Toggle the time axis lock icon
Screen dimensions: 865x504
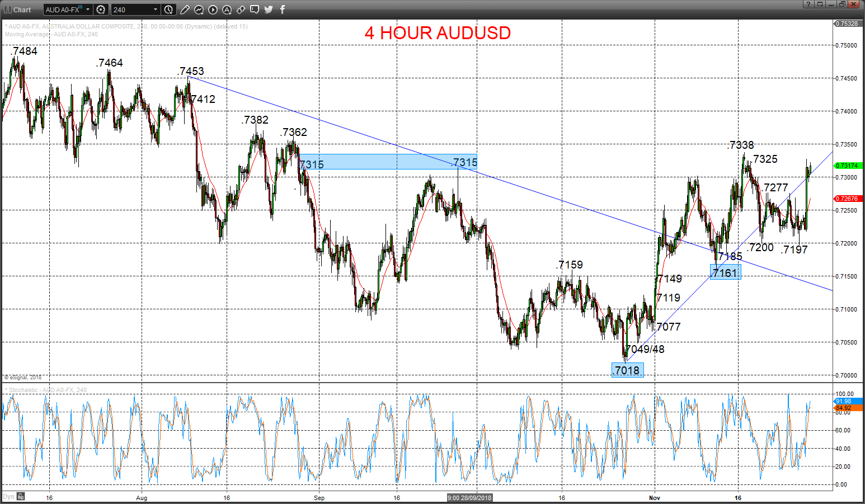(x=21, y=496)
